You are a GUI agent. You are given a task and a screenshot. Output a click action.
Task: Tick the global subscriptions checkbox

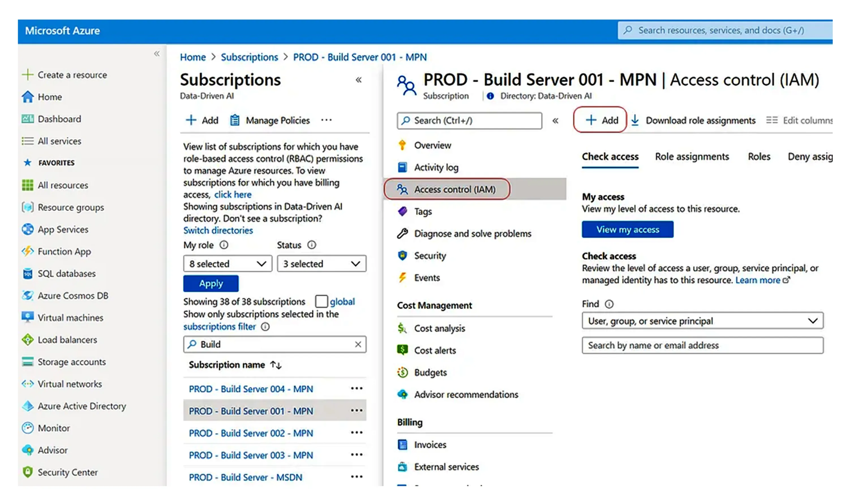[x=321, y=301]
